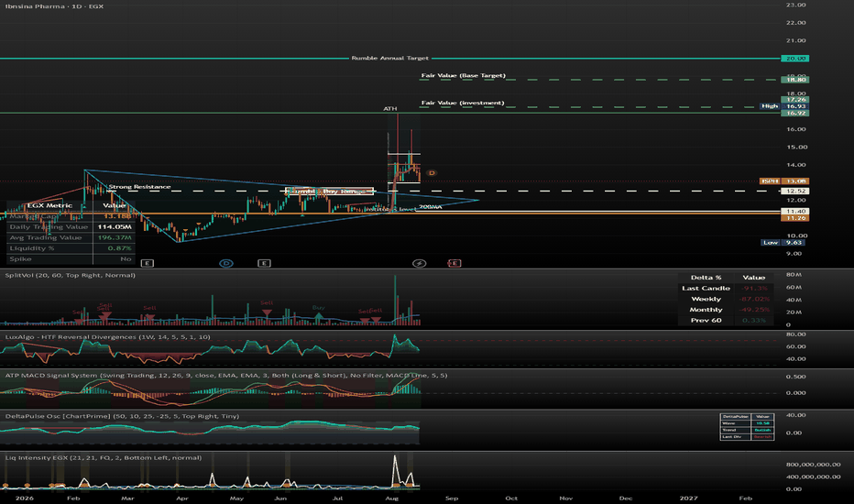Click the Spike row No value
This screenshot has width=854, height=504.
point(115,259)
